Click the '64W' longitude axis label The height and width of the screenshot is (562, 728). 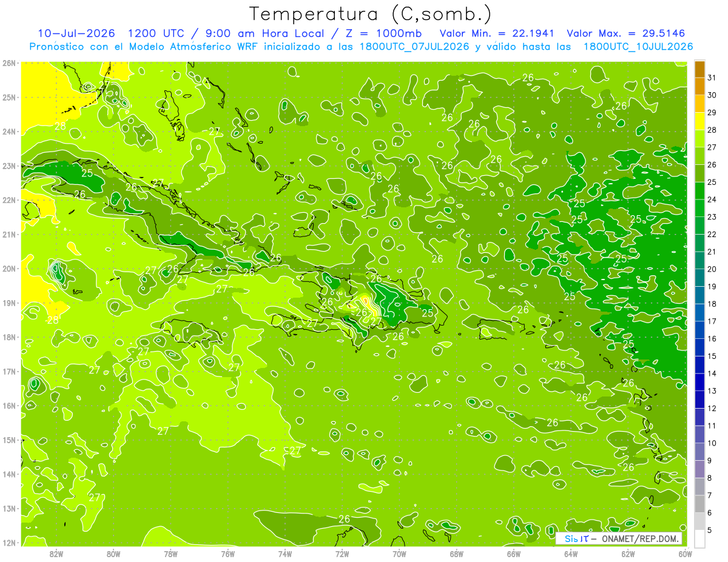tap(571, 554)
